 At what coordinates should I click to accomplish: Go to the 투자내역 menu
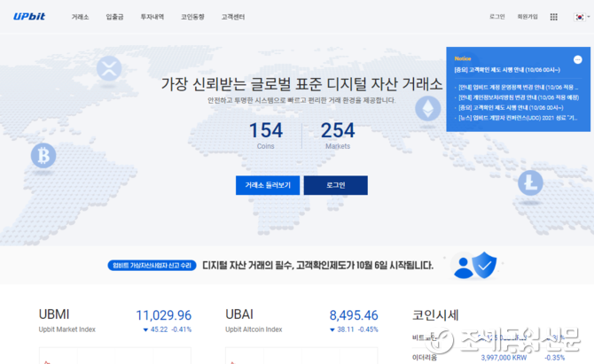click(x=152, y=17)
